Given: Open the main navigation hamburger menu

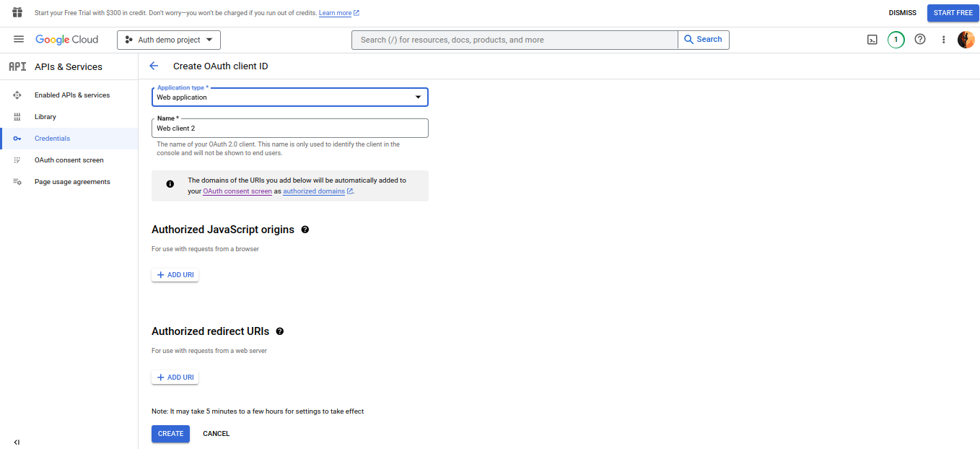Looking at the screenshot, I should click(x=19, y=40).
